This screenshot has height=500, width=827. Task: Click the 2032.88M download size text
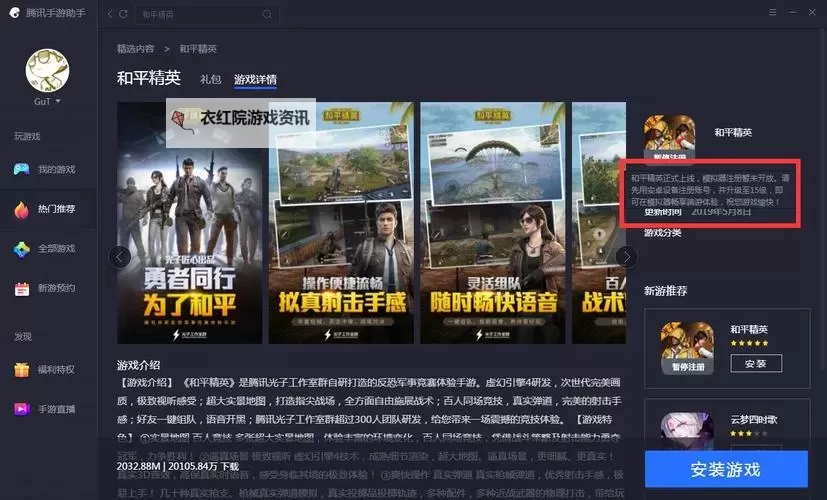point(139,466)
